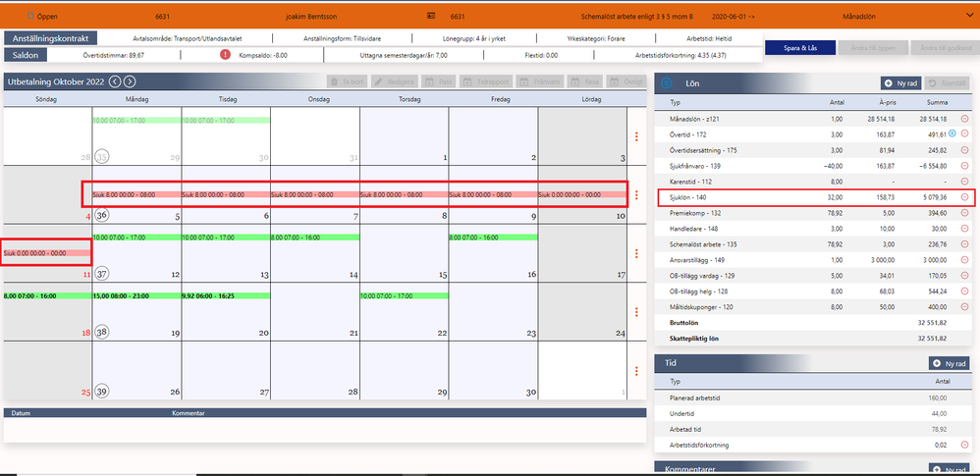Remove the Sjukfrånvaro - 139 row

pyautogui.click(x=964, y=166)
